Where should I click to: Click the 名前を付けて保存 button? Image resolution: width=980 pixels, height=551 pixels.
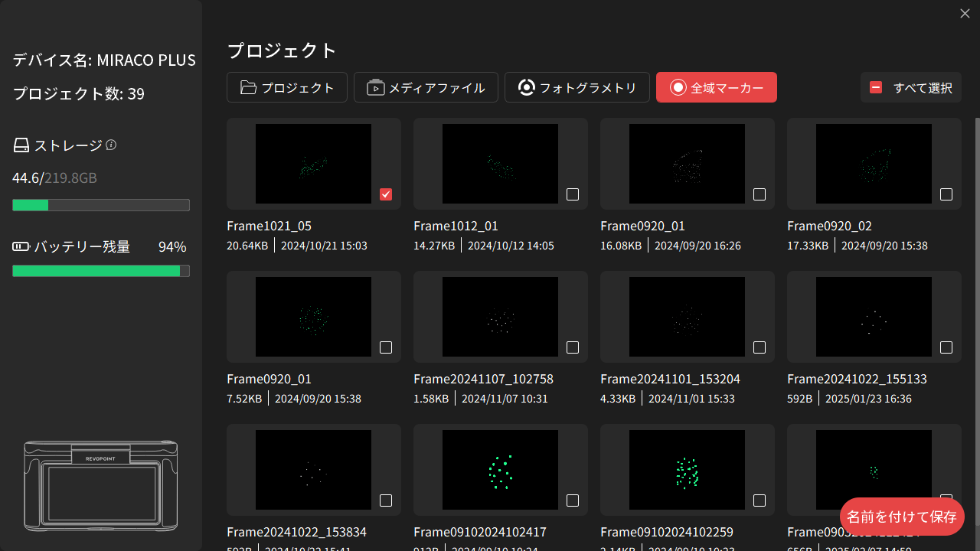[x=902, y=517]
